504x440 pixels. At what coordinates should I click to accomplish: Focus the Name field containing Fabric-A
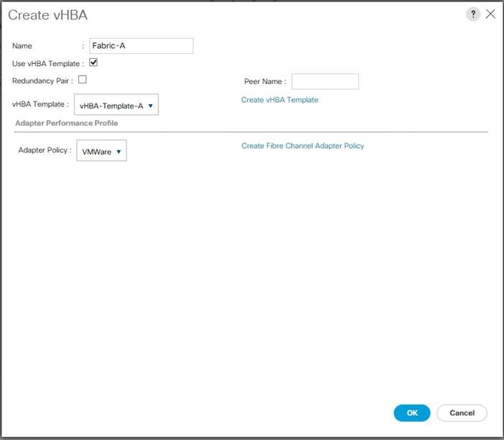pyautogui.click(x=142, y=46)
